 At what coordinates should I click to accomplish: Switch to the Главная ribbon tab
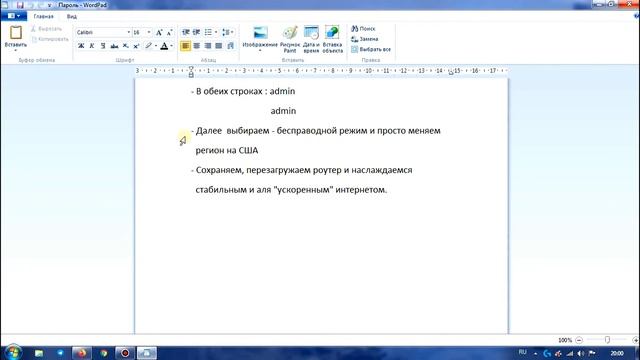click(44, 16)
